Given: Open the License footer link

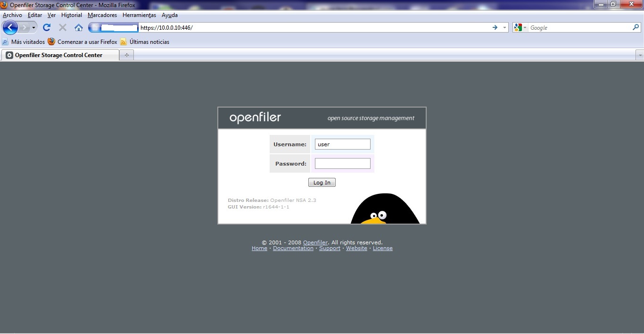Looking at the screenshot, I should 383,248.
